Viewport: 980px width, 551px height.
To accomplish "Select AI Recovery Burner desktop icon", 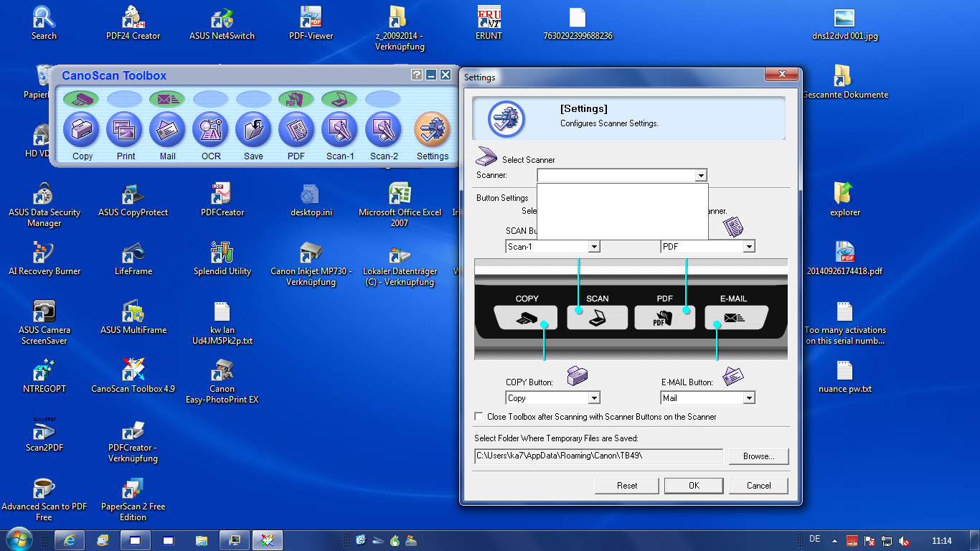I will (x=44, y=259).
